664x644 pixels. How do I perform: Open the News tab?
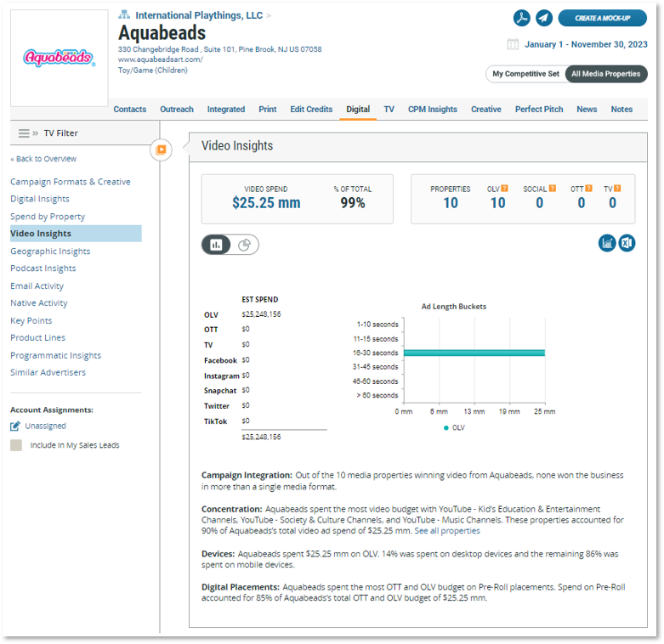tap(587, 109)
